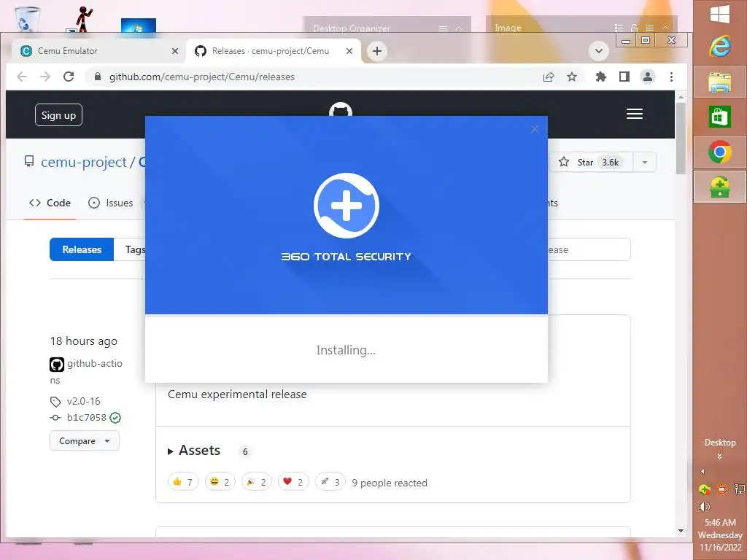Open Chrome profile avatar menu
747x560 pixels.
tap(648, 77)
